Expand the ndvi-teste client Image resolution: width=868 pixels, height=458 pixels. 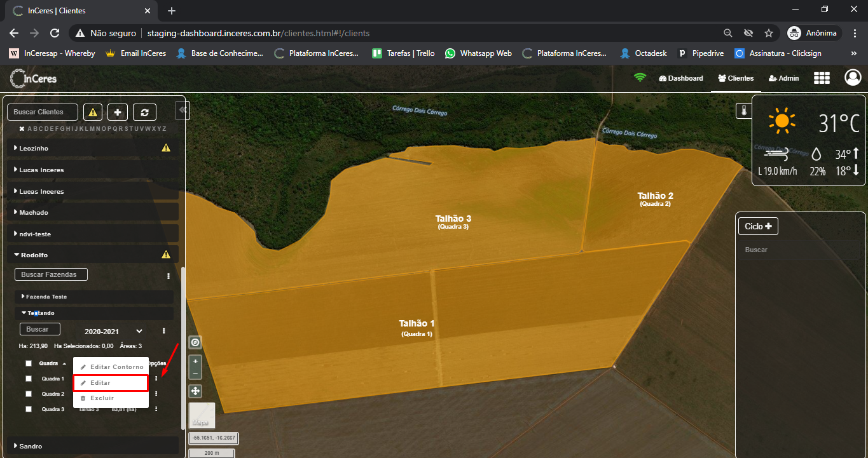coord(92,234)
